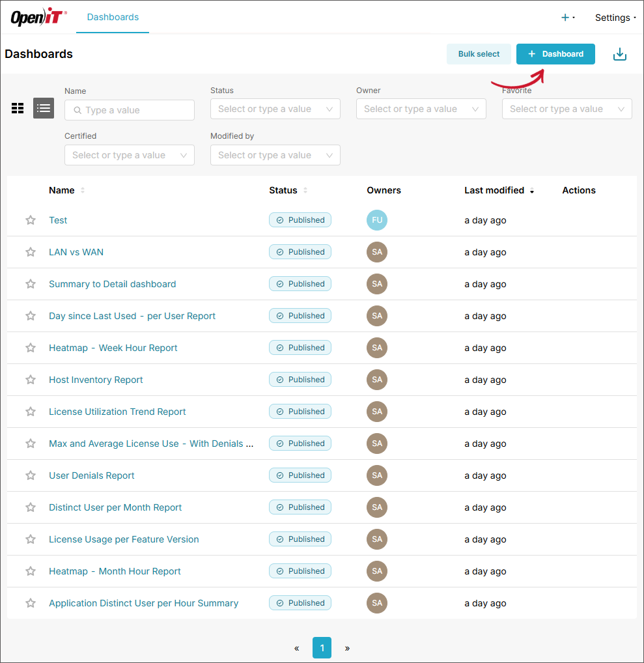This screenshot has height=663, width=644.
Task: Sort table by Status column
Action: pos(288,190)
